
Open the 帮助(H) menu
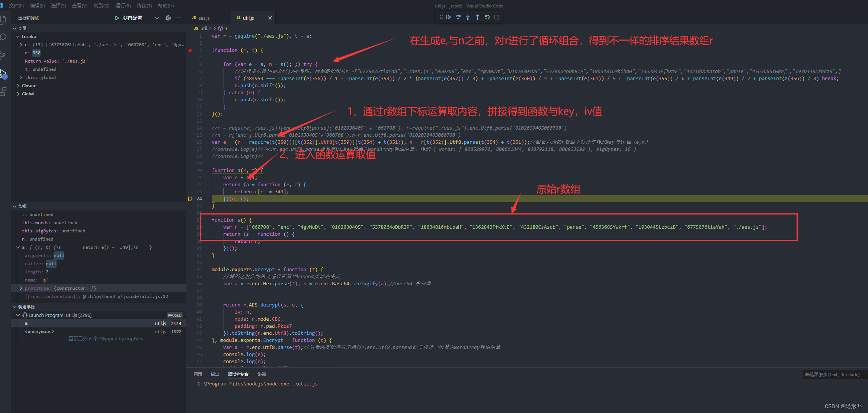[x=166, y=6]
